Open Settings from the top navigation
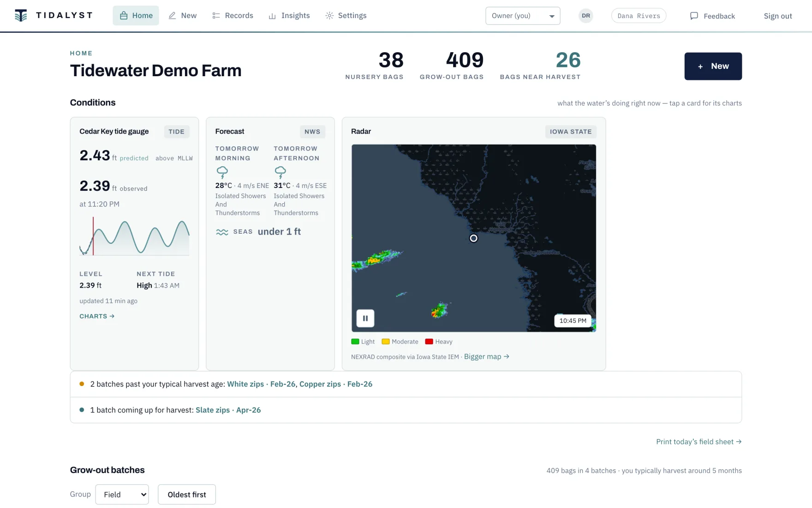Viewport: 812px width, 508px height. click(x=346, y=16)
